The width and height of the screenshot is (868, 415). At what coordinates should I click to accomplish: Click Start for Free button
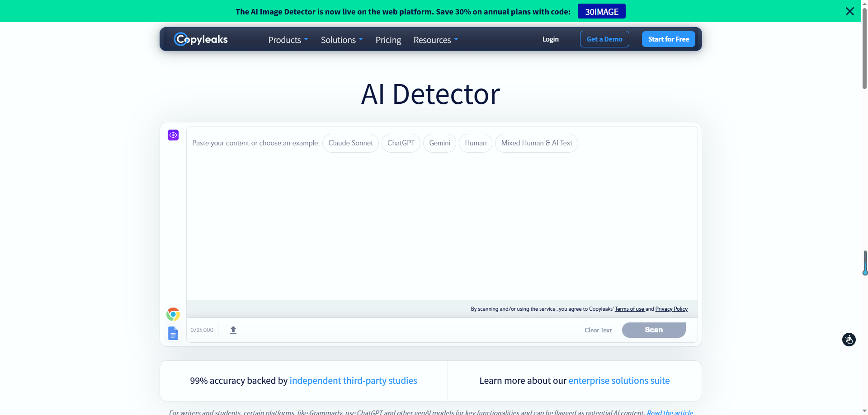668,39
